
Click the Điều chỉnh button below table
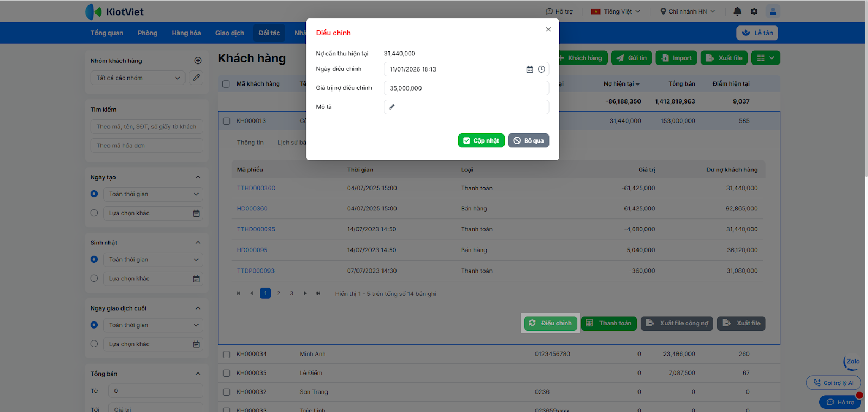click(x=551, y=323)
